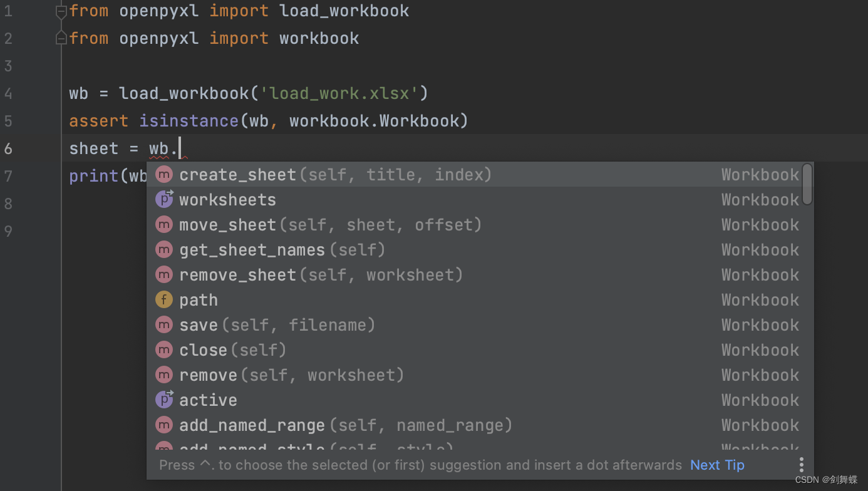Choose the close(self) method suggestion
The height and width of the screenshot is (491, 868).
point(474,350)
